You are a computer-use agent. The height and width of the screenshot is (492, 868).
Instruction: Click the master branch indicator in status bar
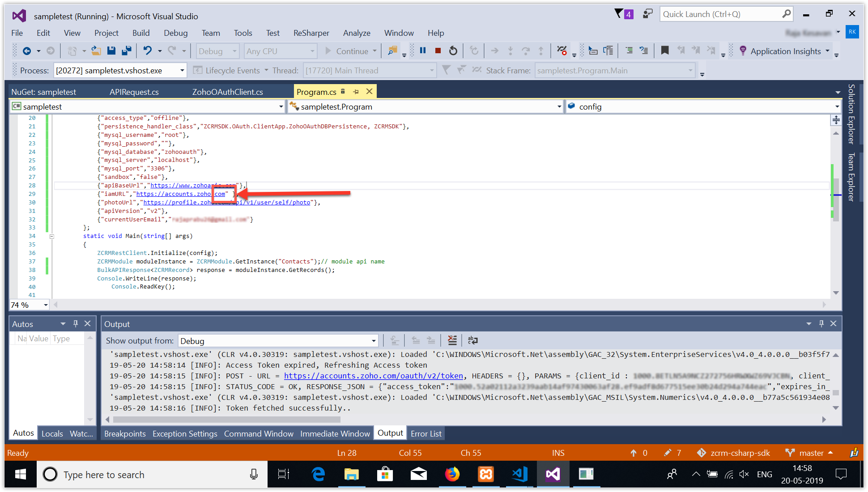point(810,453)
